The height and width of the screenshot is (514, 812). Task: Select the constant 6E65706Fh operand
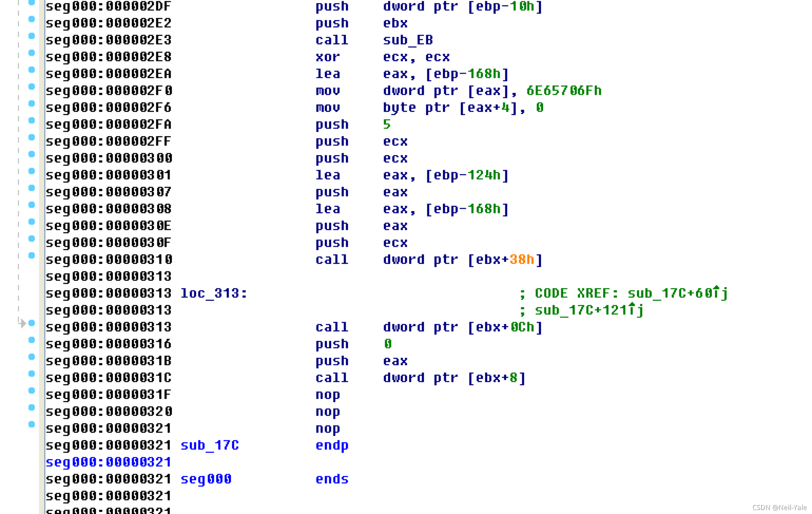click(x=564, y=91)
